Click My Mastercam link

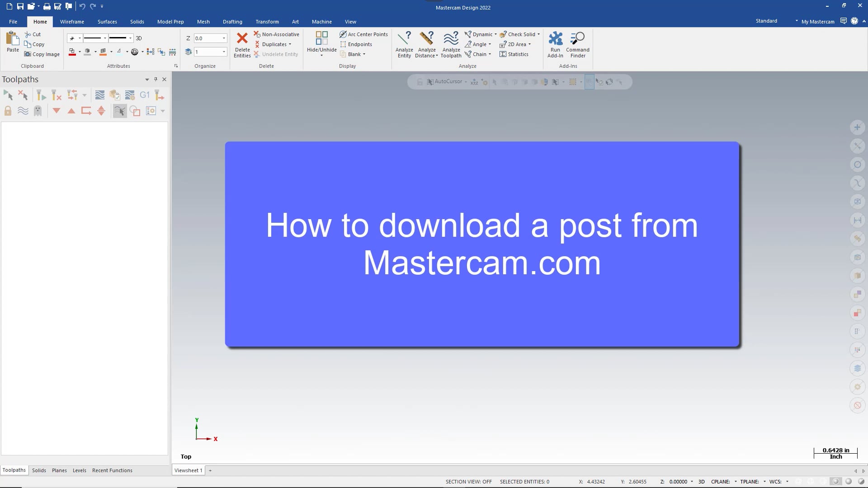coord(818,22)
